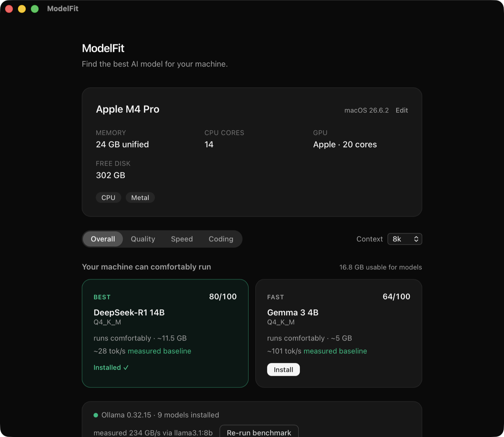The height and width of the screenshot is (437, 504).
Task: Install the Gemma 3 4B model
Action: (x=283, y=370)
